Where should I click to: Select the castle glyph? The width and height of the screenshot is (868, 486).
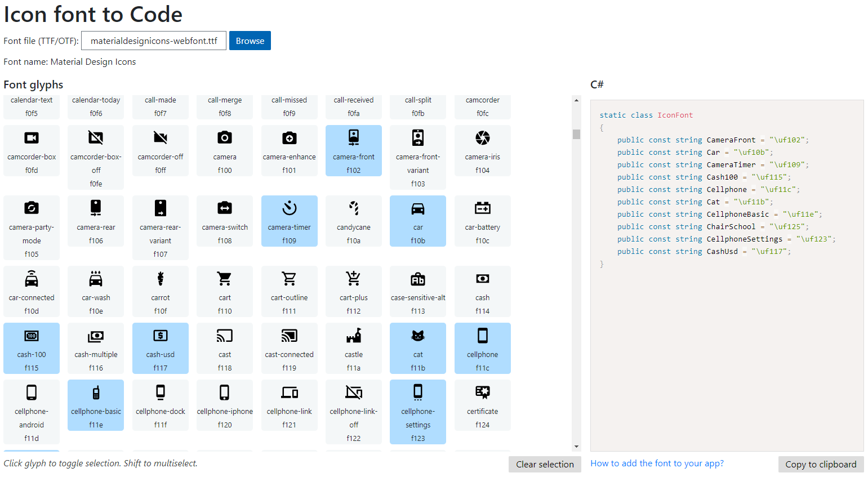[353, 348]
